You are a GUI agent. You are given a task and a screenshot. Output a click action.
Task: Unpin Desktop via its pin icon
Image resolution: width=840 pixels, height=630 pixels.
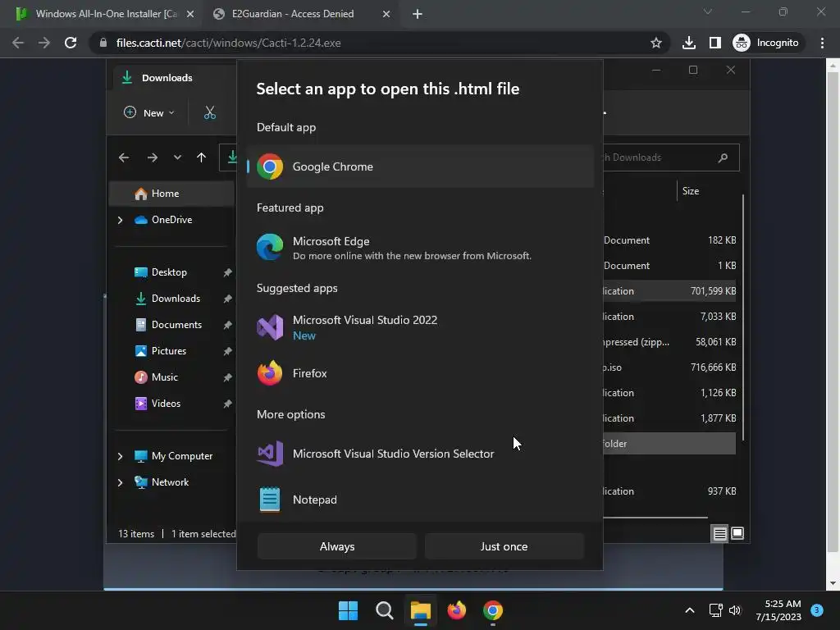point(227,272)
